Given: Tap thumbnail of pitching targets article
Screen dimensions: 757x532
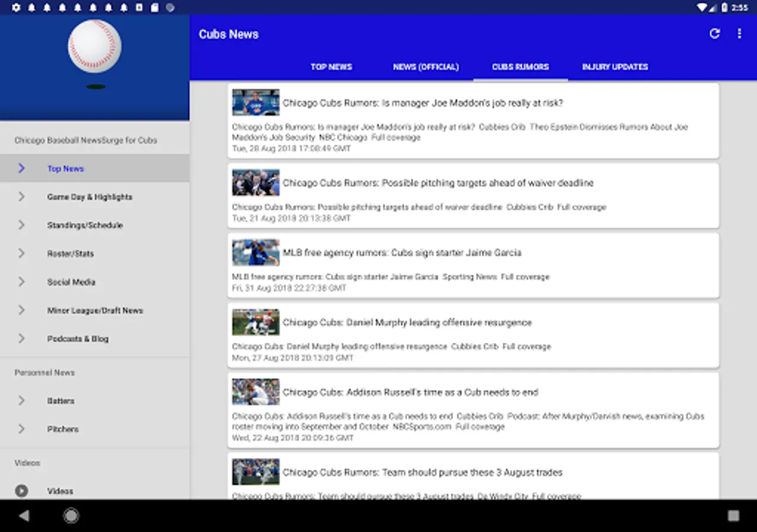Looking at the screenshot, I should coord(255,183).
